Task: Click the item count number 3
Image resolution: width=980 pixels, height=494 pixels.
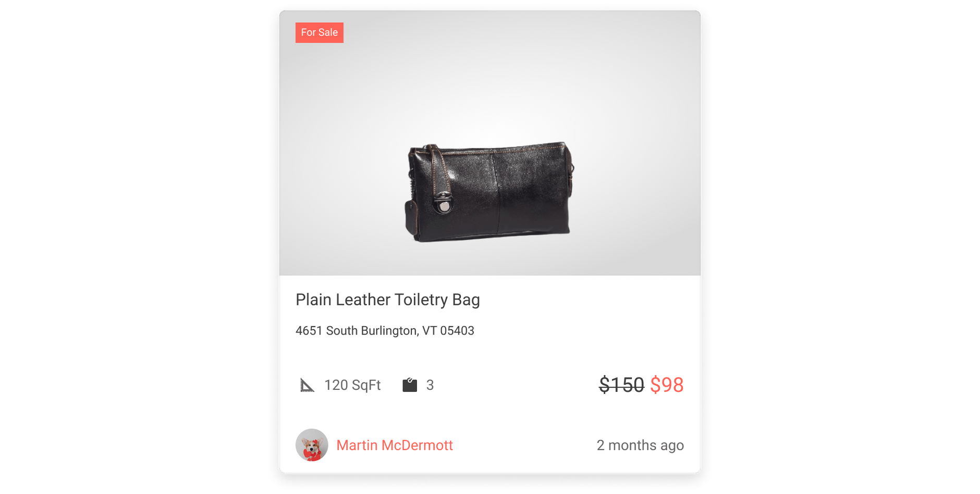Action: point(430,385)
